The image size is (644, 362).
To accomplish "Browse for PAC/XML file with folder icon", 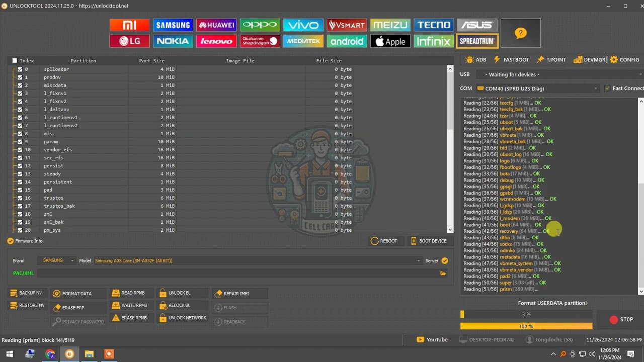I will click(x=443, y=274).
